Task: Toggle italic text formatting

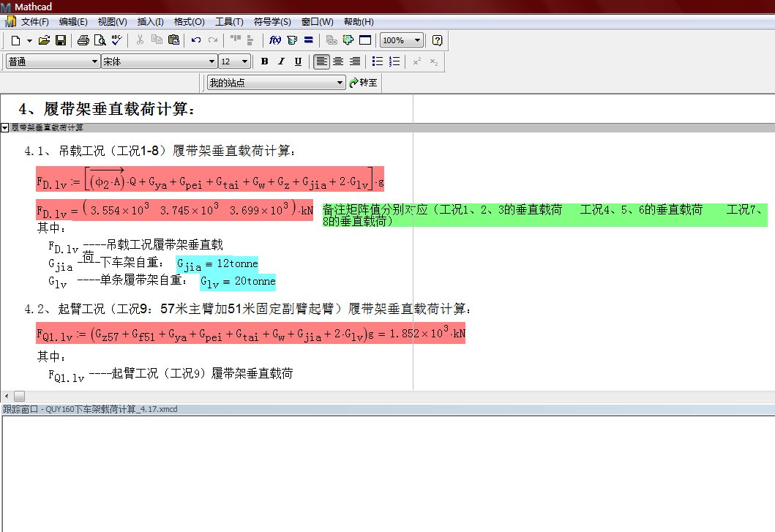Action: (x=282, y=61)
